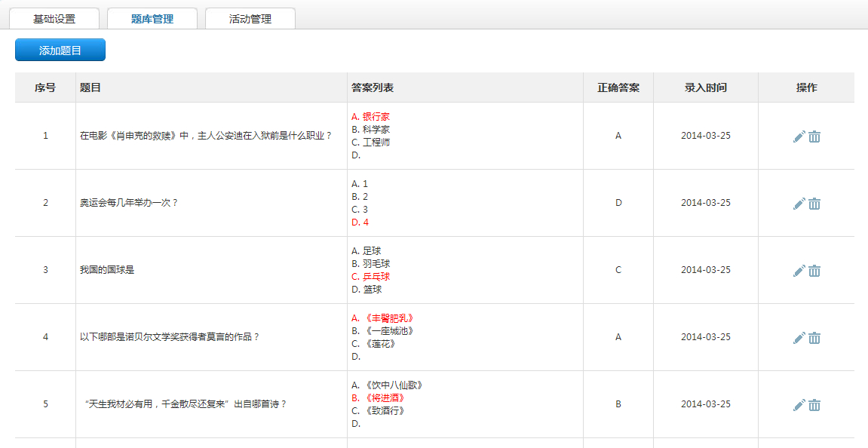Delete question 4 with the trash icon

pyautogui.click(x=814, y=338)
